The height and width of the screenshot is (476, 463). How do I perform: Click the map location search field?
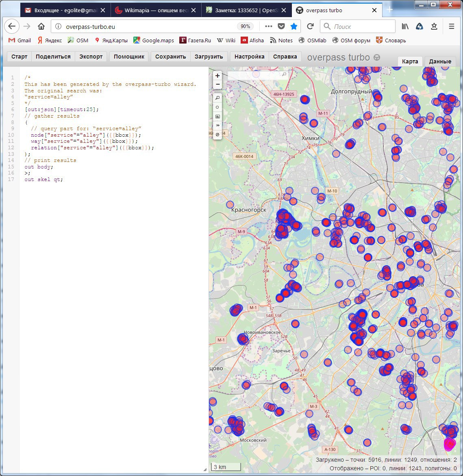(255, 75)
